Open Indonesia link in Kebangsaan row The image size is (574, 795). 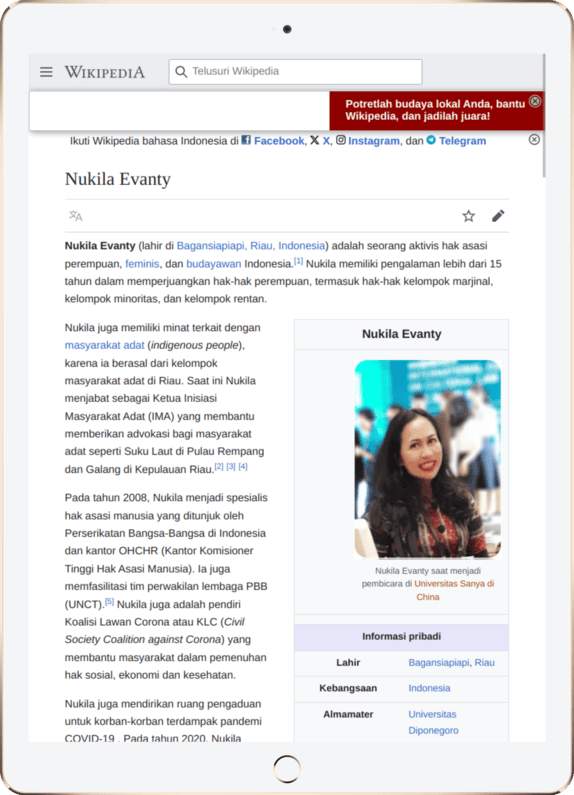(x=429, y=688)
